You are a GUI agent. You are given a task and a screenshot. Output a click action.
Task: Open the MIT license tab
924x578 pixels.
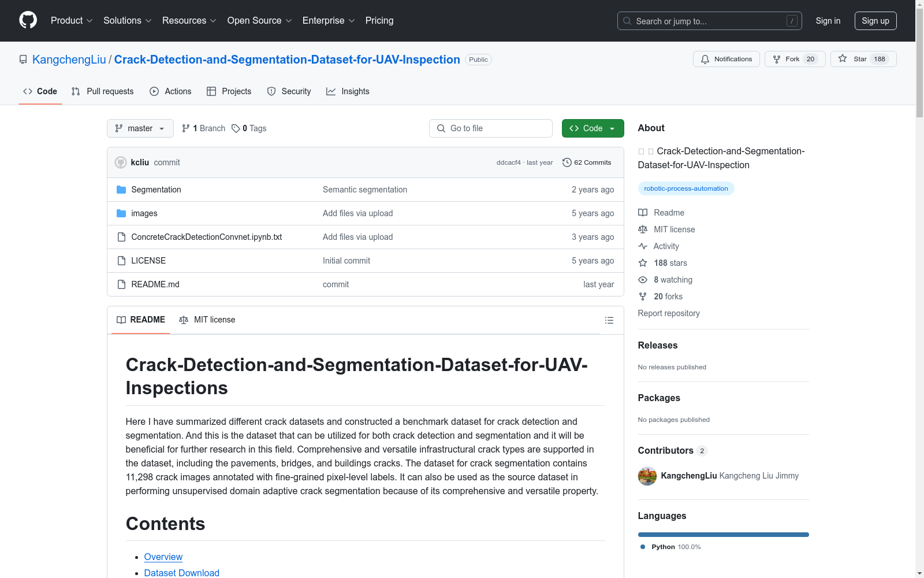coord(207,320)
